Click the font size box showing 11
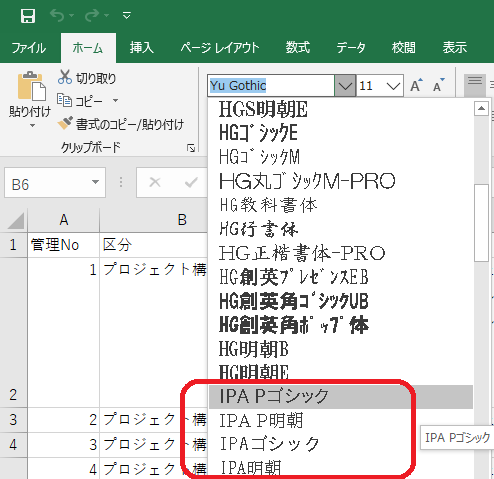This screenshot has height=479, width=494. [370, 86]
